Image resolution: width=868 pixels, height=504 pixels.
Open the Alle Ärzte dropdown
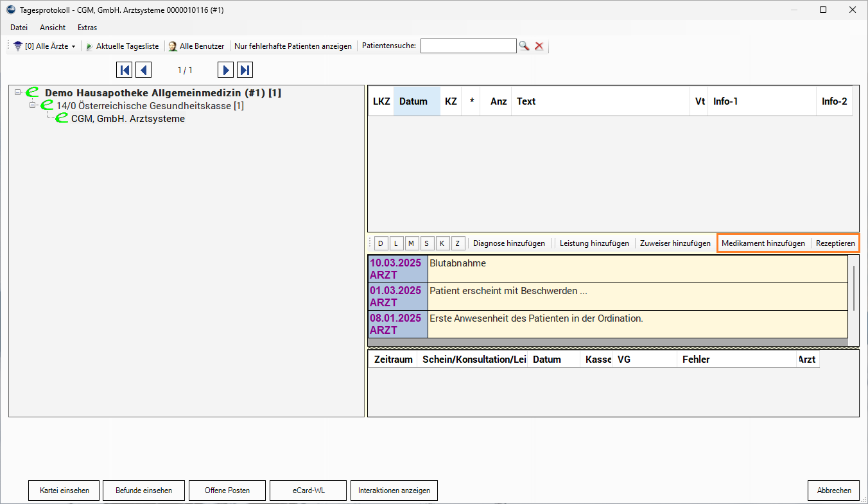click(44, 46)
